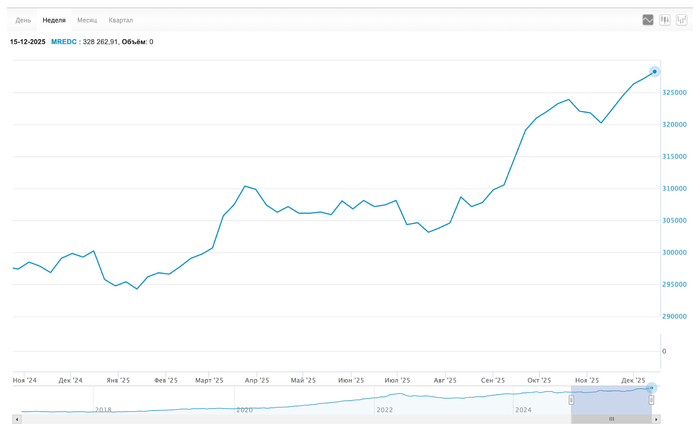Viewport: 700px width, 429px height.
Task: Click the MREDC series label
Action: point(62,42)
